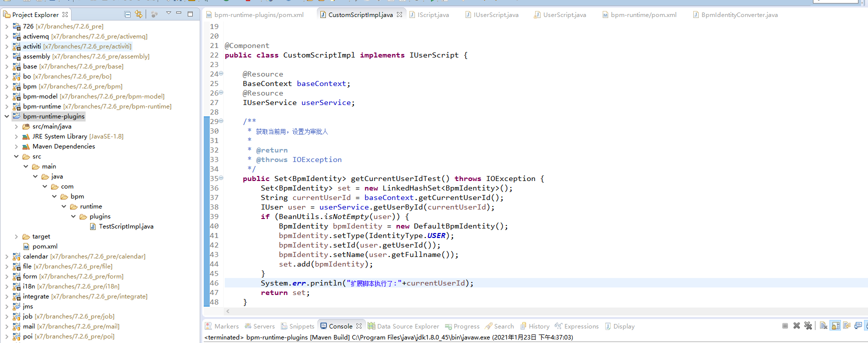Image resolution: width=868 pixels, height=343 pixels.
Task: Switch to the UserScript.java editor tab
Action: coord(564,15)
